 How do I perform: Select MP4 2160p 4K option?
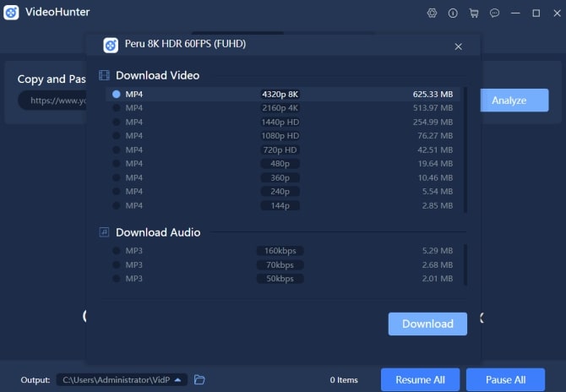coord(117,108)
